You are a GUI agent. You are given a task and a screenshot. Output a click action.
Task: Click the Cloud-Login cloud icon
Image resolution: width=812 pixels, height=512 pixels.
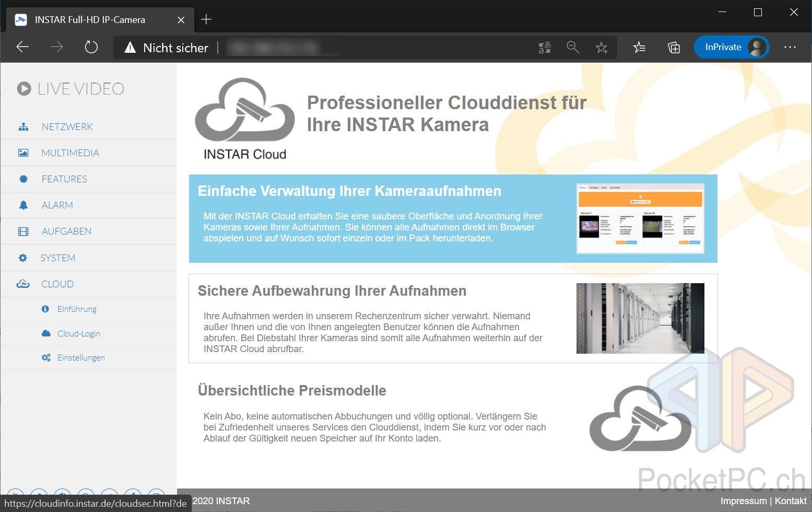tap(46, 333)
